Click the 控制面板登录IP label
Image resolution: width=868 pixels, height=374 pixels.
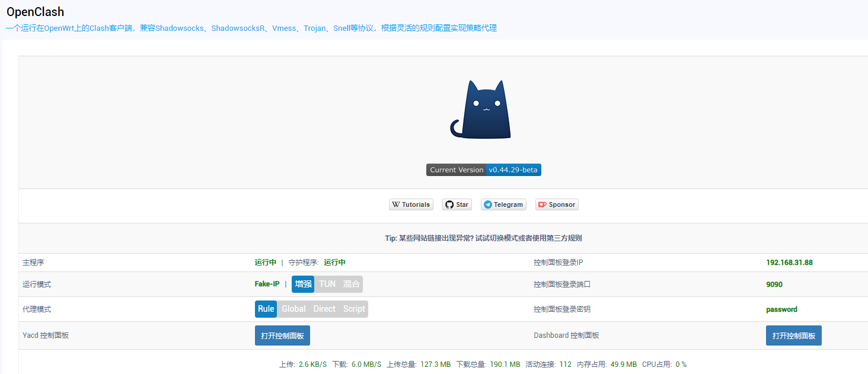pos(559,263)
